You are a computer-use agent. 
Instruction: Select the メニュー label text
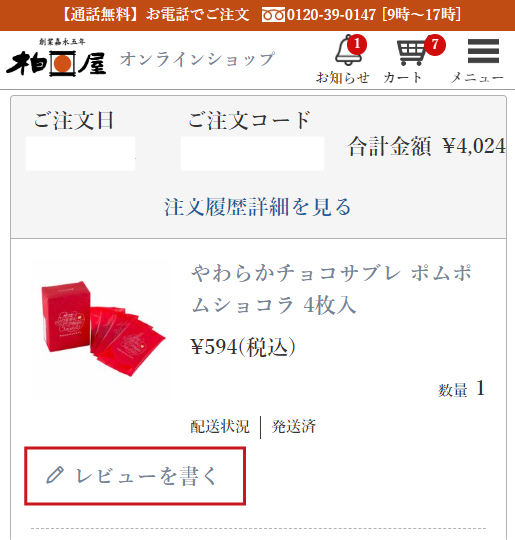tap(477, 77)
